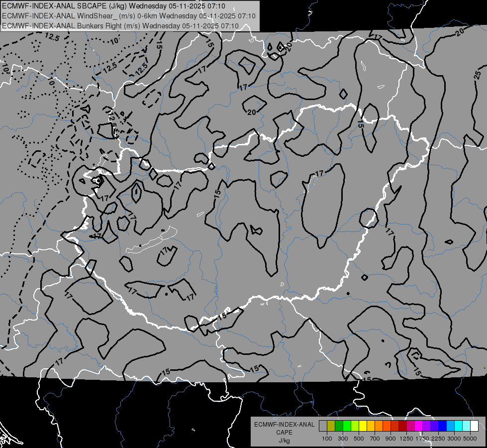
Task: Click the 300 value under the legend
Action: click(x=343, y=439)
